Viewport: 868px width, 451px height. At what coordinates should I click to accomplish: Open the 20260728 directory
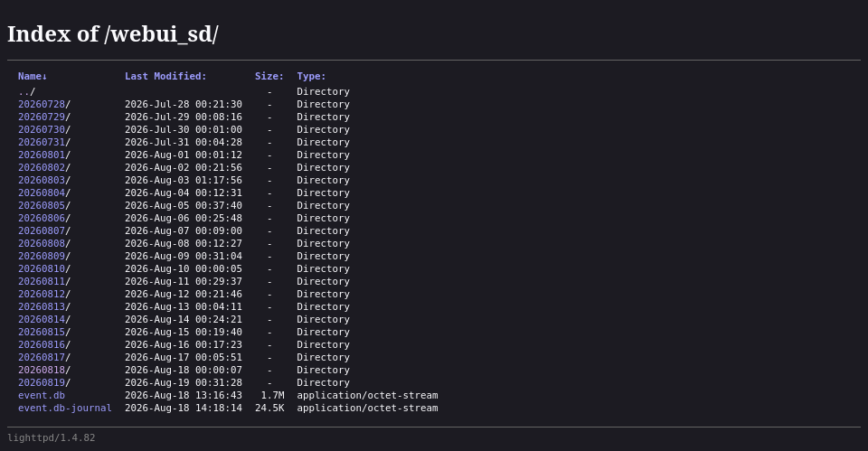point(42,105)
